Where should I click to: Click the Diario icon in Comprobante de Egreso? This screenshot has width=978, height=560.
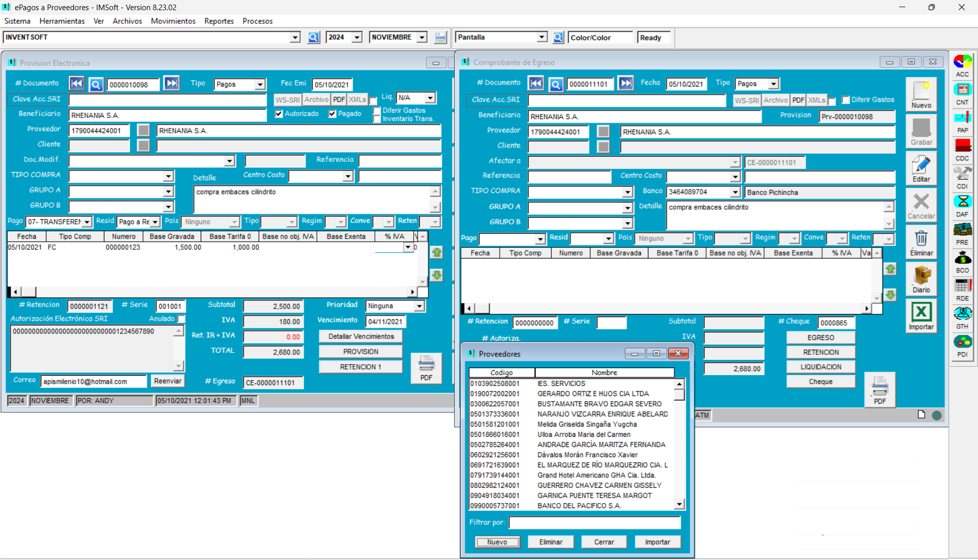(921, 277)
